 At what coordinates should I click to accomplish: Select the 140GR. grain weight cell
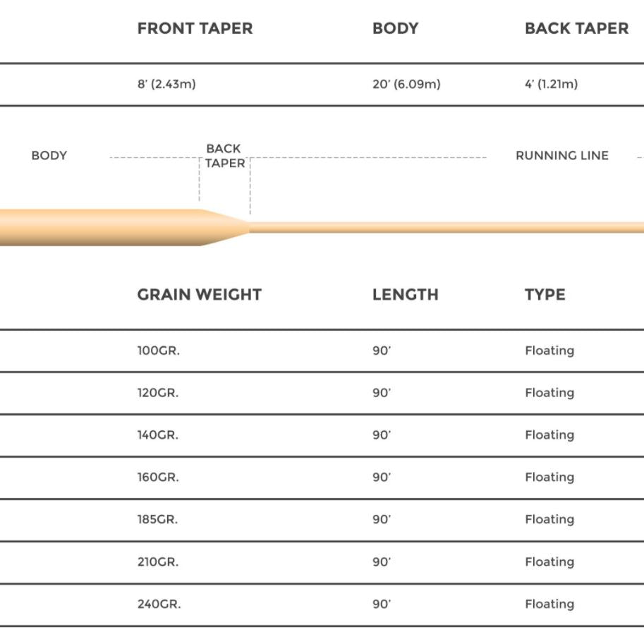(x=158, y=435)
